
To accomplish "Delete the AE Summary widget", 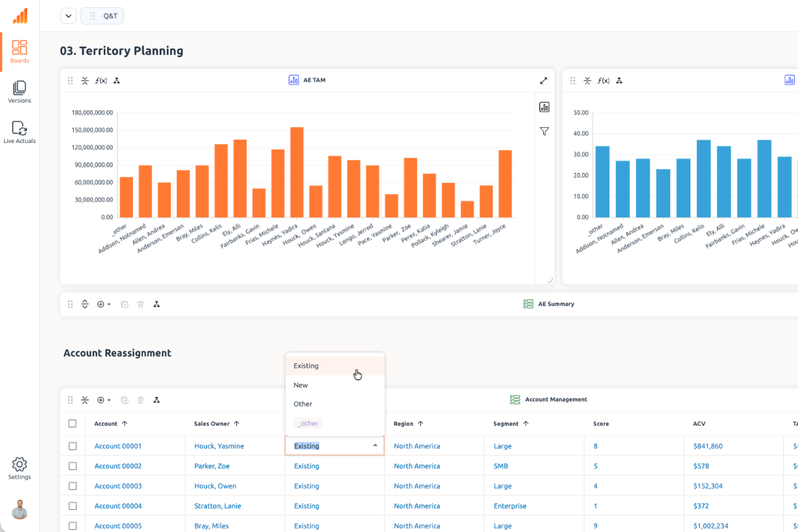I will (x=140, y=304).
